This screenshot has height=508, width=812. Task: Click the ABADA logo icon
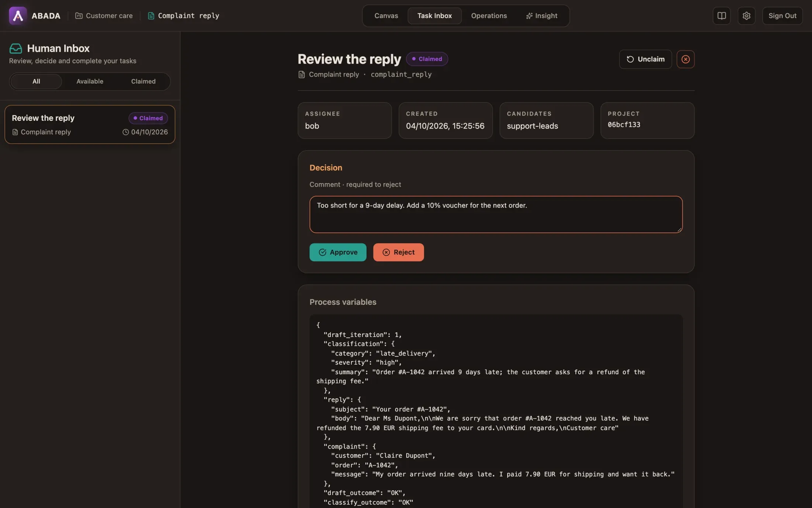pos(18,16)
